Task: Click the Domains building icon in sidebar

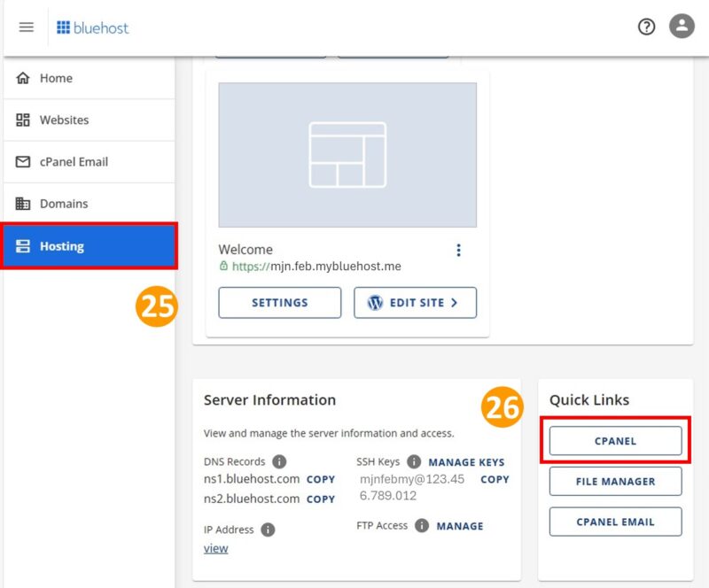Action: (23, 204)
